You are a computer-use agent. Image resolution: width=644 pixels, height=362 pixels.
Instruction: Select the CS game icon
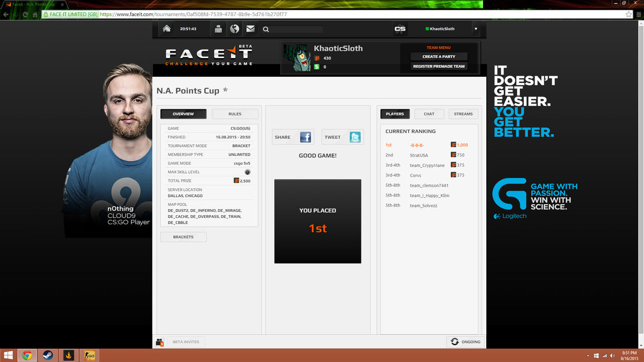pos(400,29)
